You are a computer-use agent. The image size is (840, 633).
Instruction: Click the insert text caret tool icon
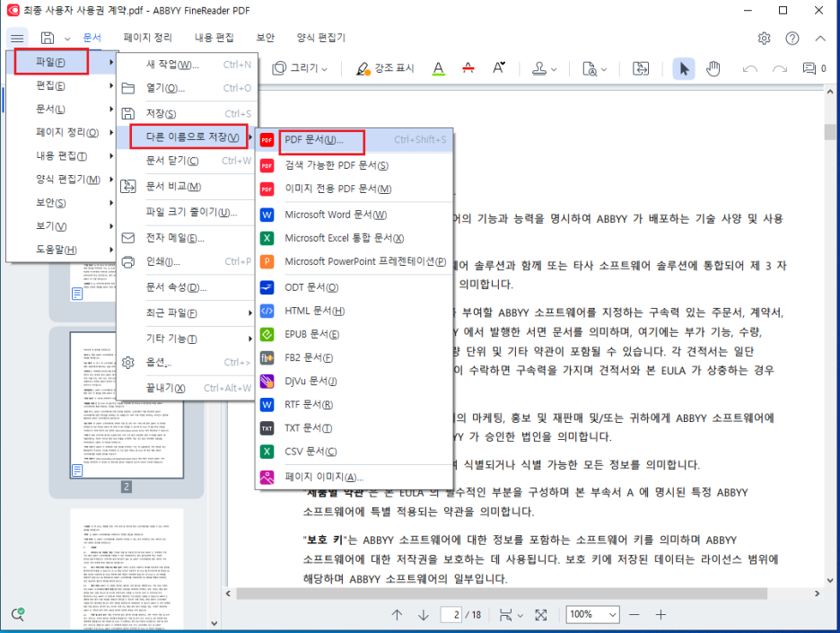(x=498, y=68)
